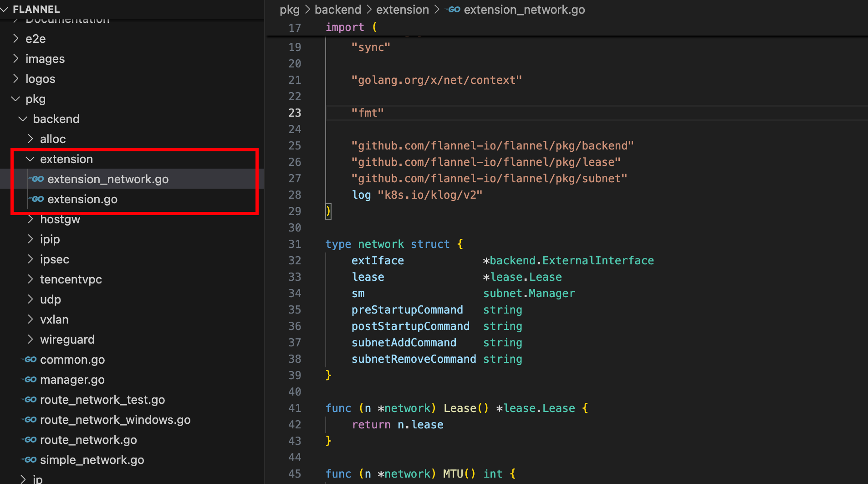Select the tencentvpc folder label
868x484 pixels.
pos(71,279)
